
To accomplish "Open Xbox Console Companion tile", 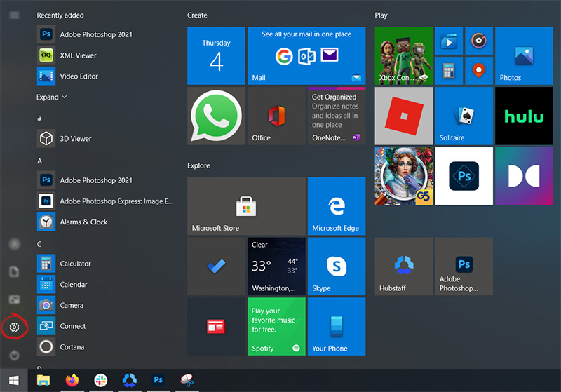I will pos(404,56).
